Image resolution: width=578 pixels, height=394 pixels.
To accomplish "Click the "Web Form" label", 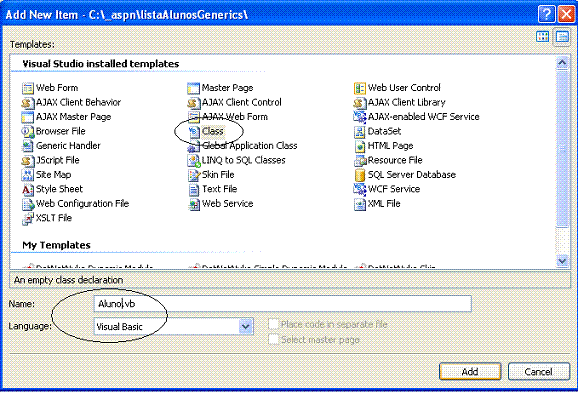I will [x=57, y=88].
